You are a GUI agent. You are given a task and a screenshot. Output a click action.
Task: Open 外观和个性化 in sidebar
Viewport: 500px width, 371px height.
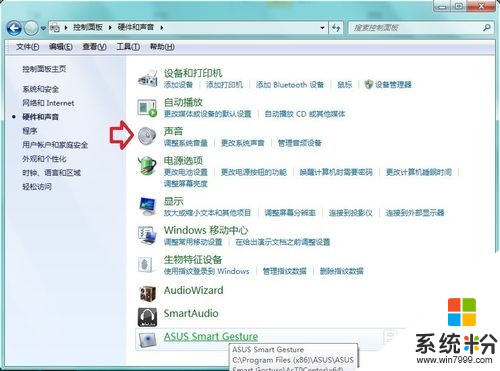click(x=44, y=159)
